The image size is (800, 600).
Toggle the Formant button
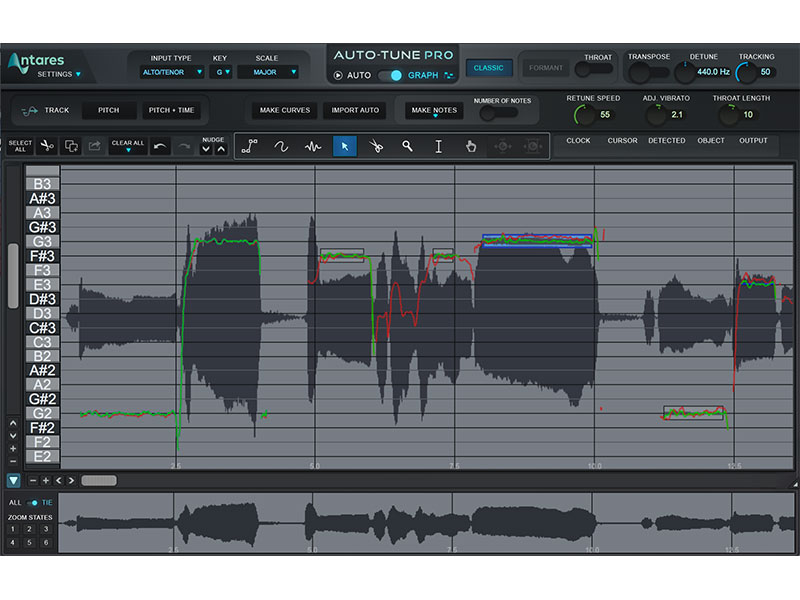(x=545, y=68)
